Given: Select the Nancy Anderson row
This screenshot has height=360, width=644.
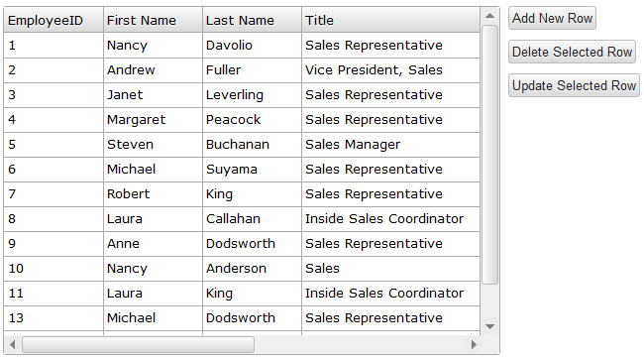Looking at the screenshot, I should [x=242, y=269].
